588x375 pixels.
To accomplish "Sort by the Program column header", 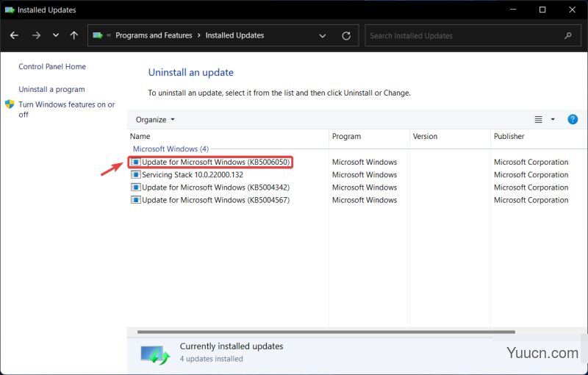I will (x=369, y=136).
